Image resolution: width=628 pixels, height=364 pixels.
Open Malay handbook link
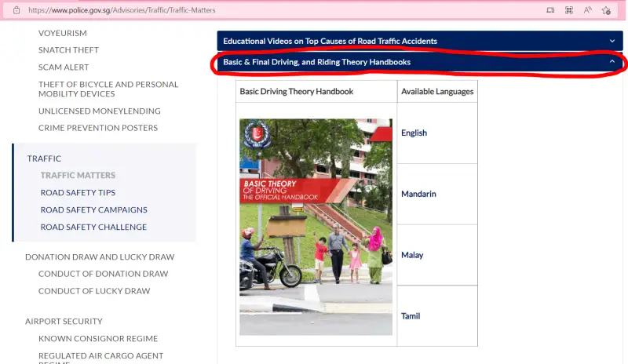pyautogui.click(x=412, y=255)
